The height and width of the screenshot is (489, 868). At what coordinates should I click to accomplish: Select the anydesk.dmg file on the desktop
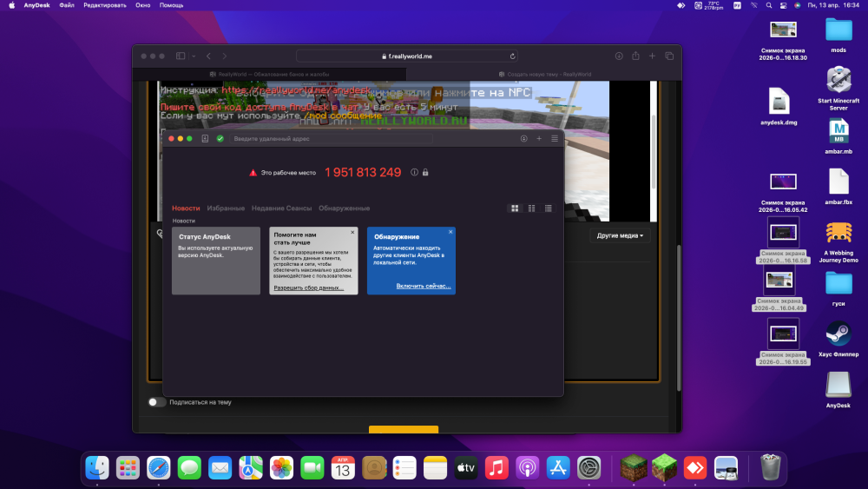779,106
